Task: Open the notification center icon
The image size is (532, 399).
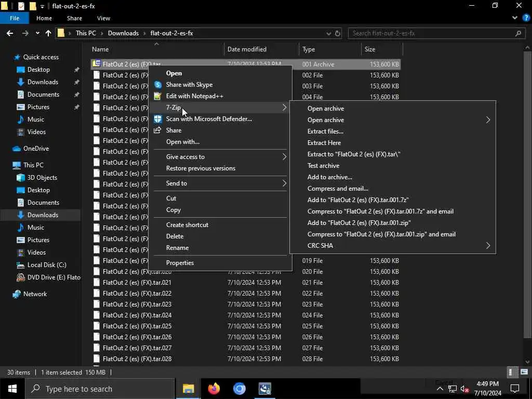Action: click(515, 389)
